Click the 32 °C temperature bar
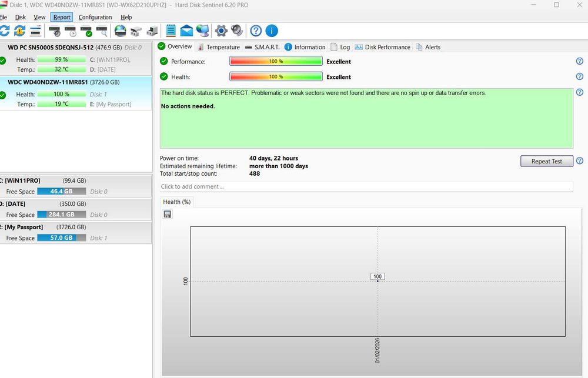588x378 pixels. pos(62,69)
